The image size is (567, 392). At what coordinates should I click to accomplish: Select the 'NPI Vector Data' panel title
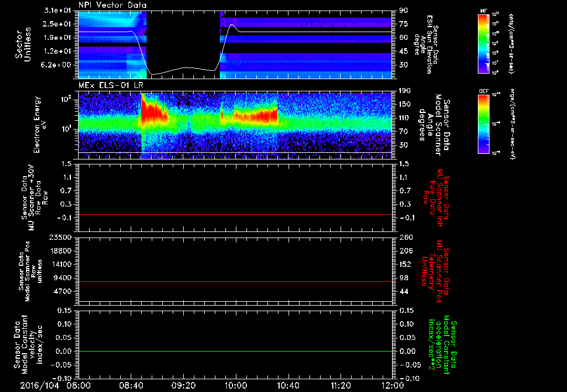click(113, 5)
